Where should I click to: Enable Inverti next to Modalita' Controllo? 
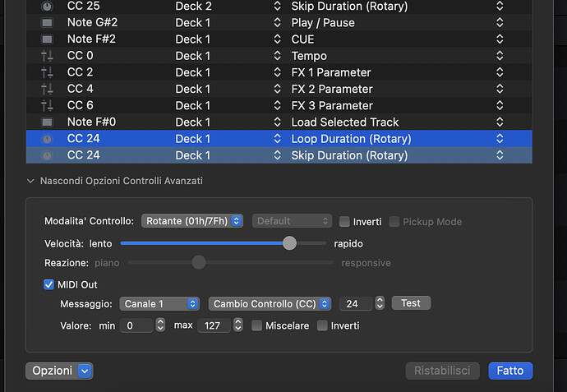344,222
